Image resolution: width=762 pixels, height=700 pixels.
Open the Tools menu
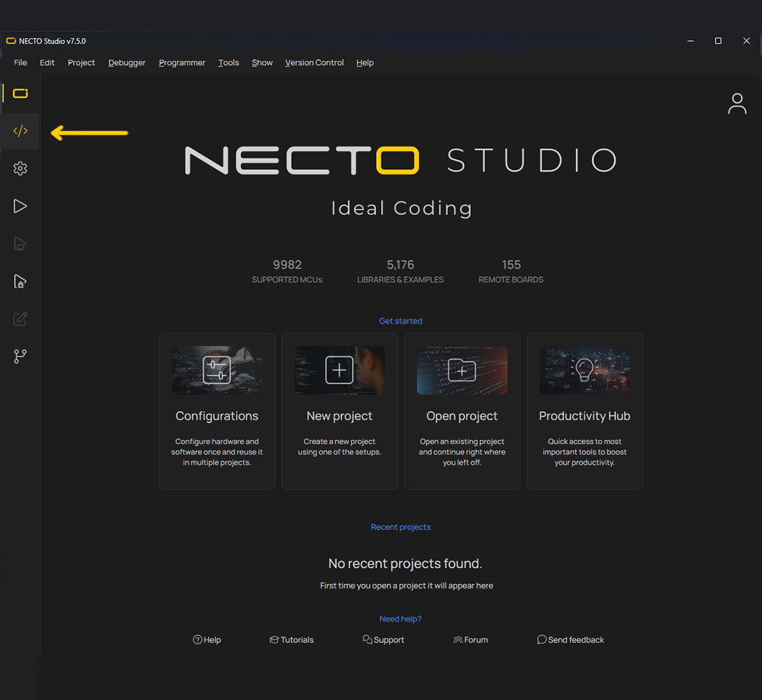[229, 62]
